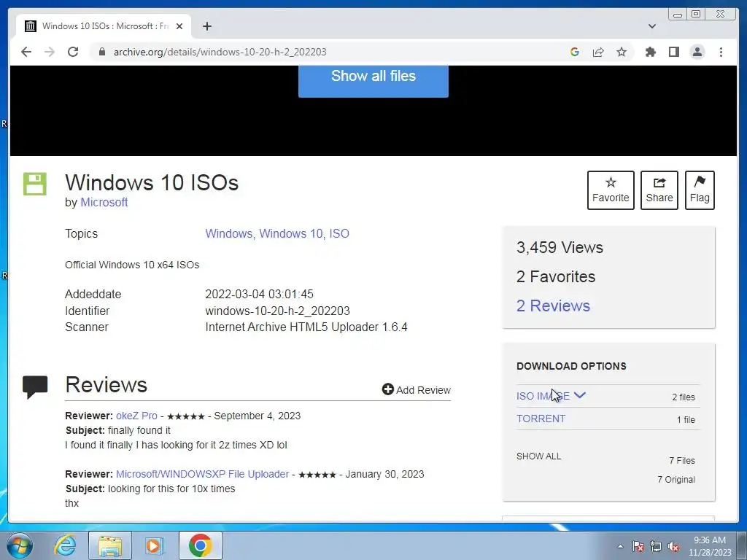Show hidden tray icons arrow
This screenshot has width=747, height=560.
[x=620, y=546]
